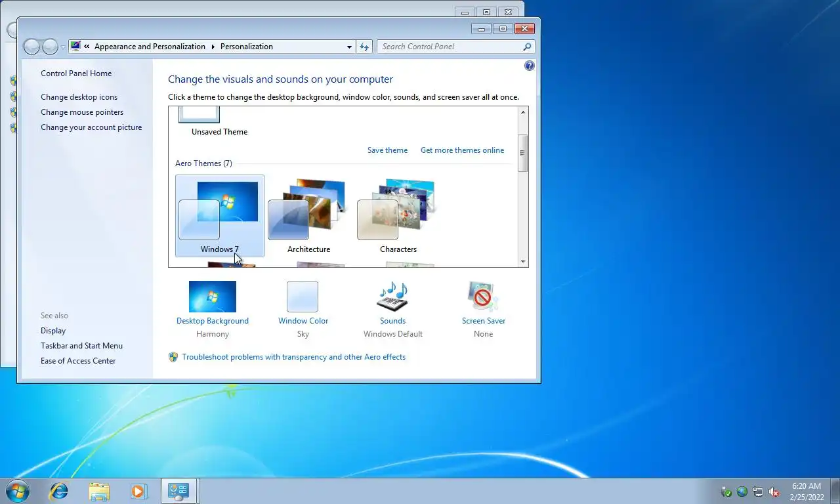Click the Back navigation button
Image resolution: width=840 pixels, height=504 pixels.
point(31,47)
